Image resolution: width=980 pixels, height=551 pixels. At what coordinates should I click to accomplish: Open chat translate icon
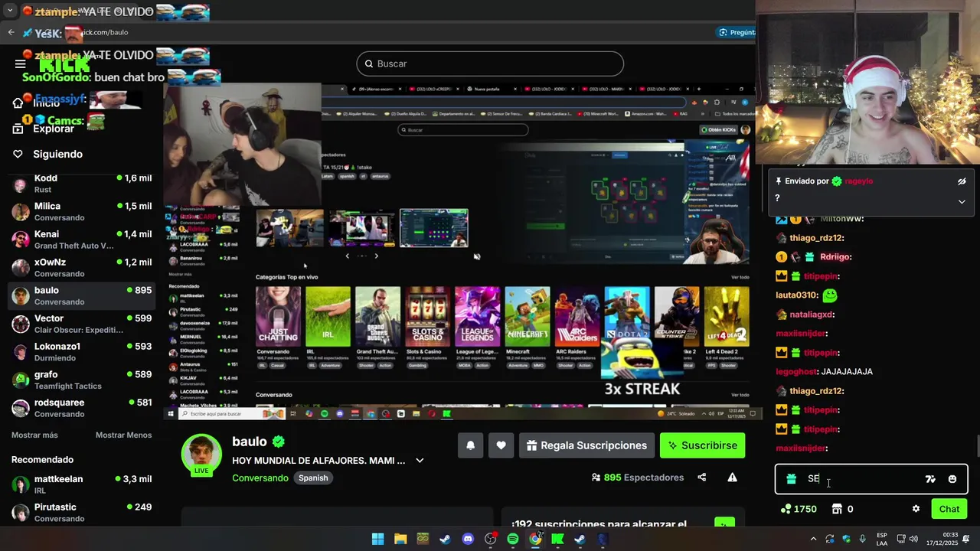930,479
